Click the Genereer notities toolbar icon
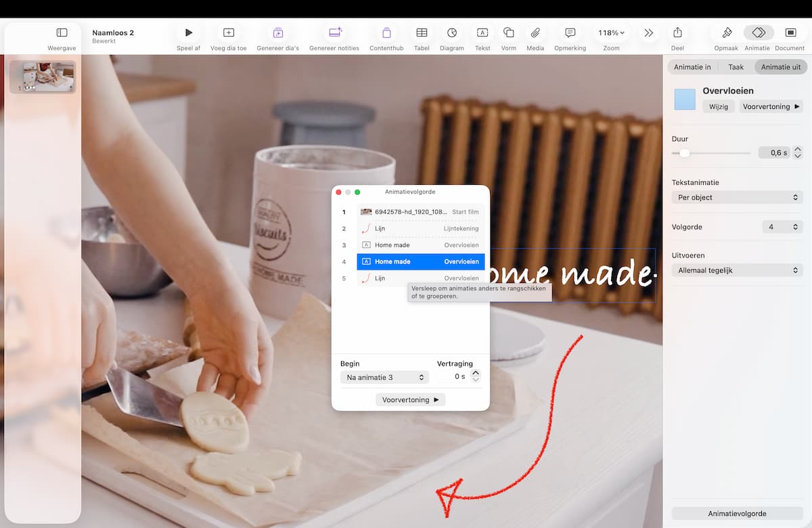Screen dimensions: 812x528 pos(335,32)
